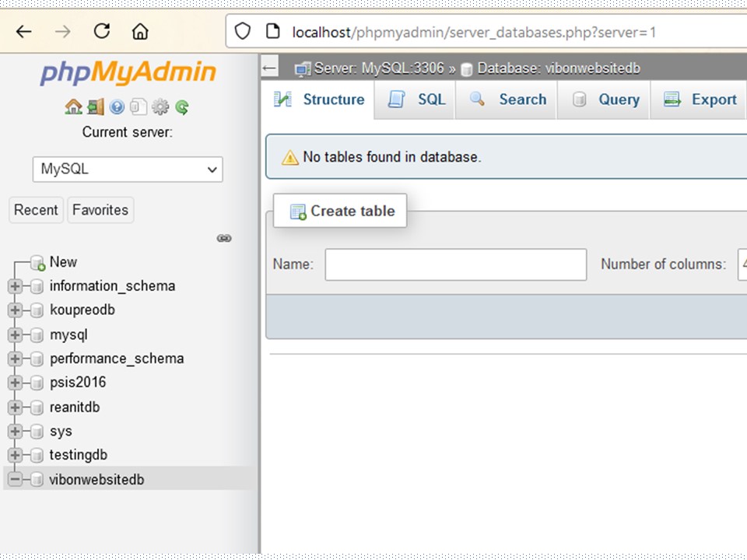Expand the psis2016 database node
This screenshot has height=560, width=747.
(15, 383)
